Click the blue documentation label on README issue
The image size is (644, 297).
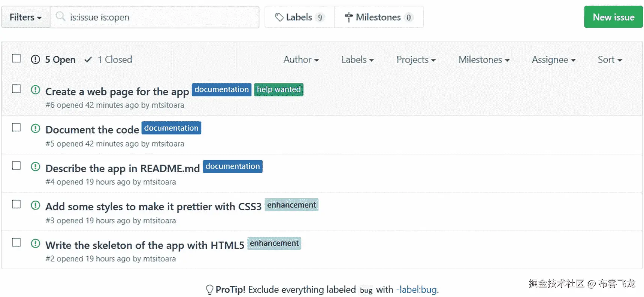[x=232, y=166]
